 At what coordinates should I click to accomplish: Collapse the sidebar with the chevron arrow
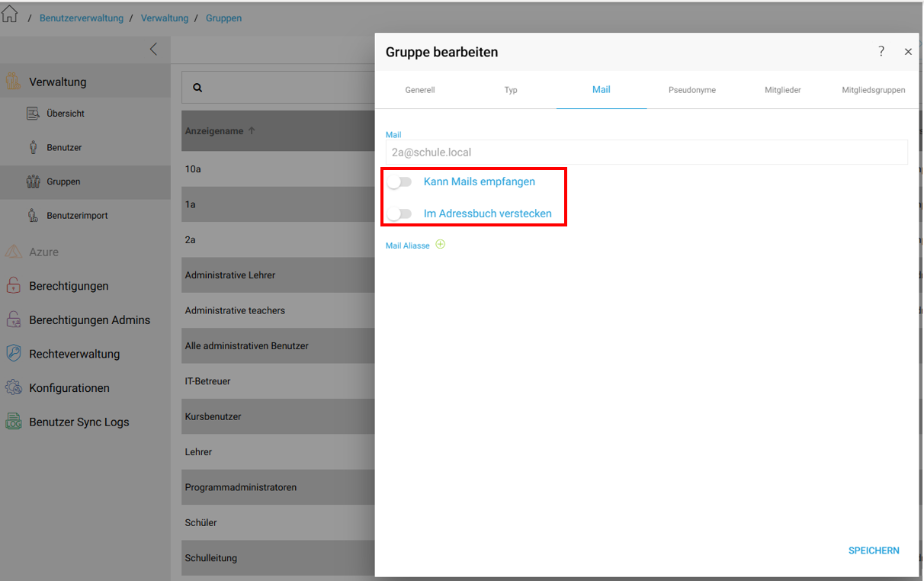pos(153,50)
